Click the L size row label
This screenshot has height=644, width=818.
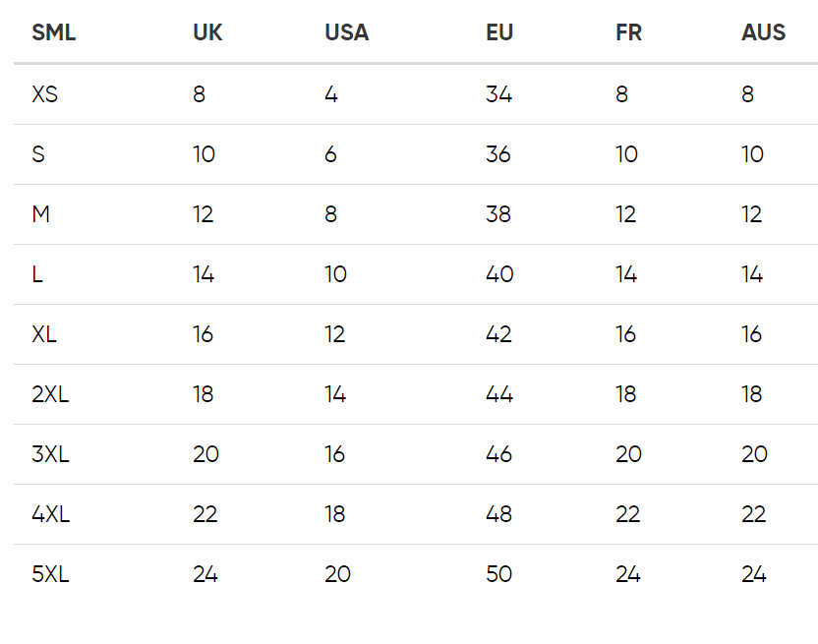click(37, 274)
